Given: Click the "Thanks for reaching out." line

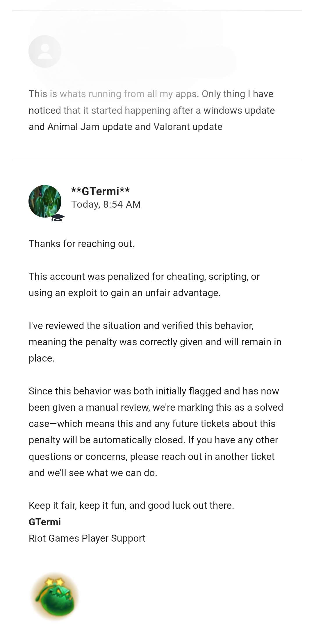Looking at the screenshot, I should pos(81,244).
